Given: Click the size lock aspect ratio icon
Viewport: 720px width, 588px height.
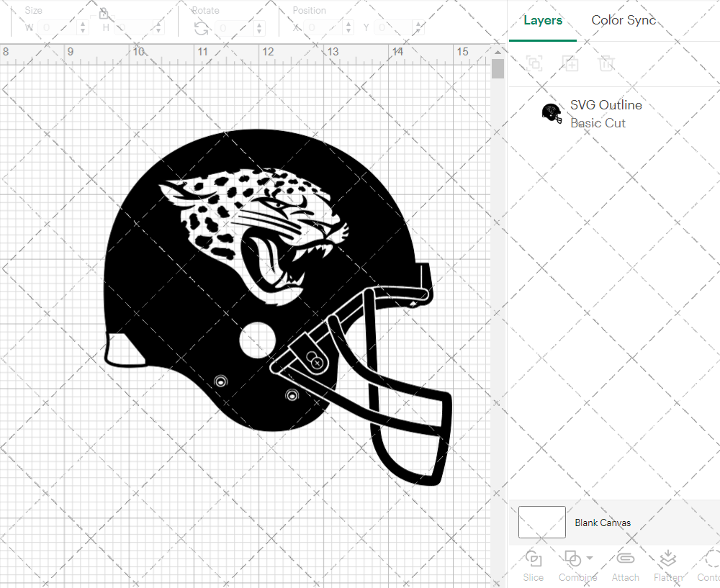Looking at the screenshot, I should click(103, 13).
